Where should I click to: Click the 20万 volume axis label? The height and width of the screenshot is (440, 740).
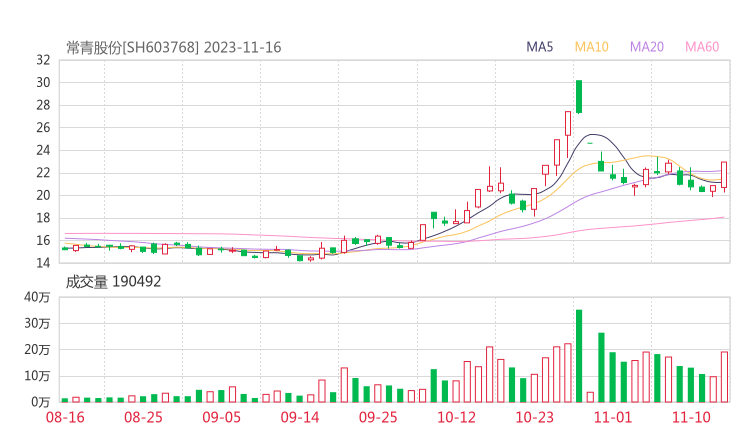tap(37, 350)
